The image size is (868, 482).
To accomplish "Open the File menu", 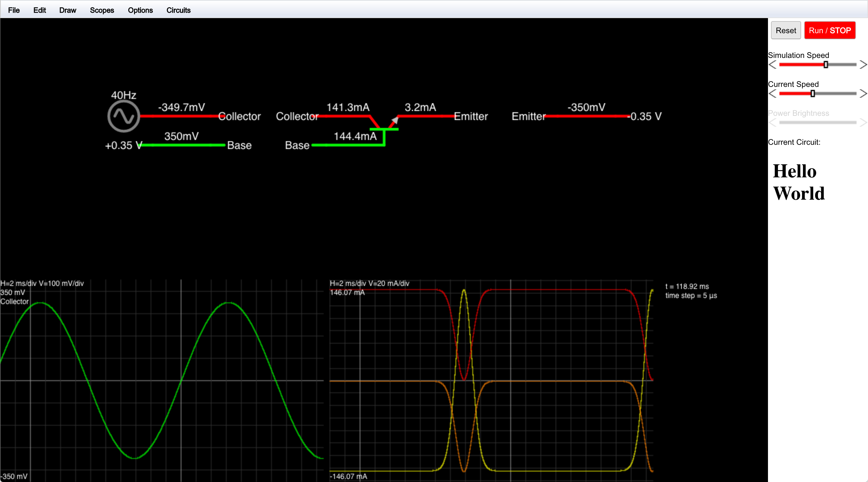I will tap(14, 10).
